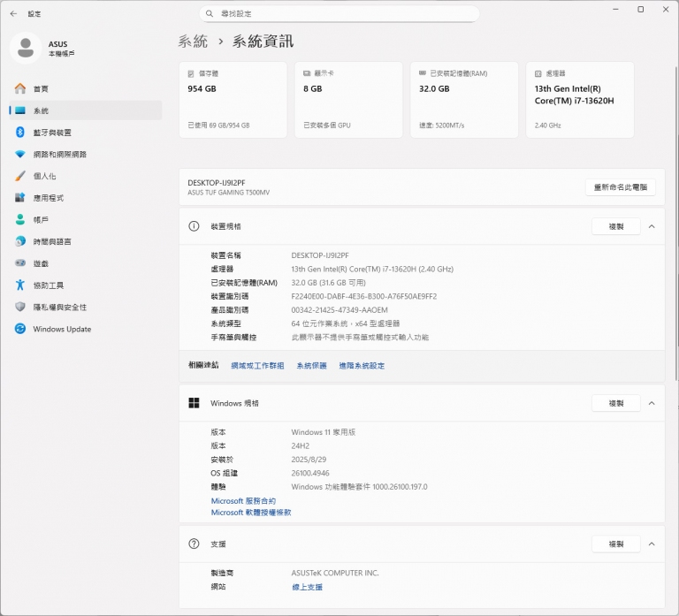Click the Windows logo icon
Viewport: 679px width, 616px height.
(194, 403)
